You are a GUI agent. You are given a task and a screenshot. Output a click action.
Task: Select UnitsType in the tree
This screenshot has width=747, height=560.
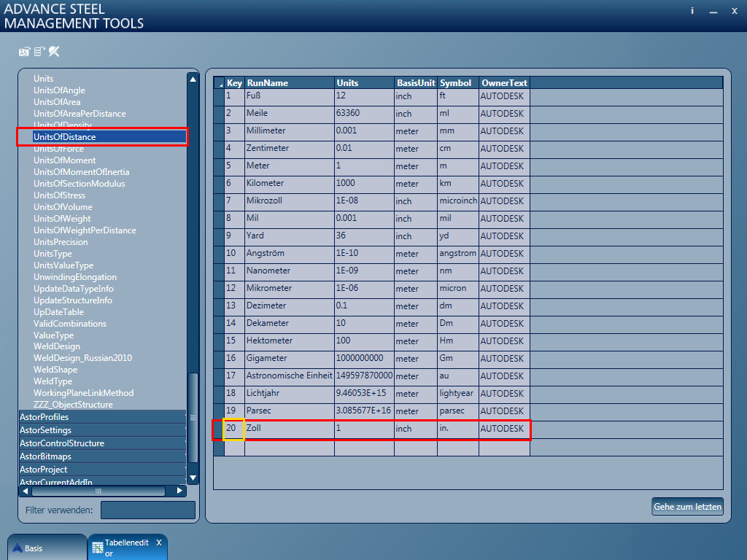tap(53, 254)
